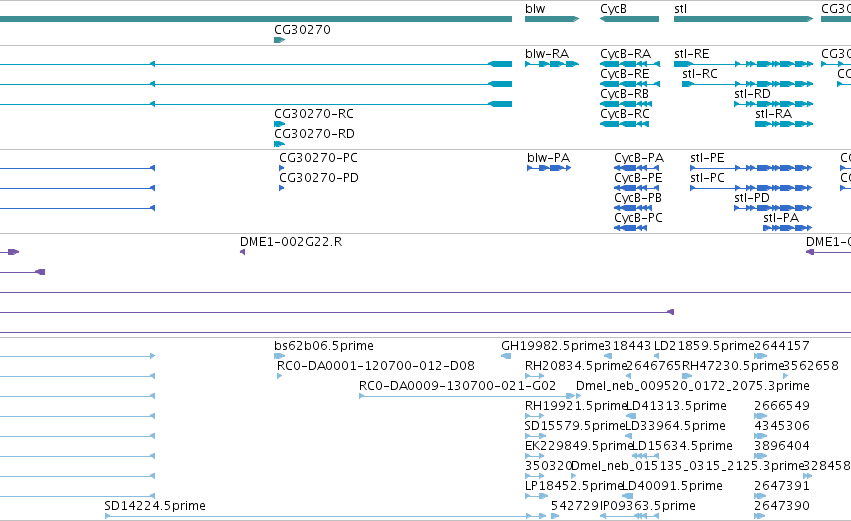Image resolution: width=851 pixels, height=521 pixels.
Task: Select the CycB-PB protein label
Action: click(x=638, y=198)
